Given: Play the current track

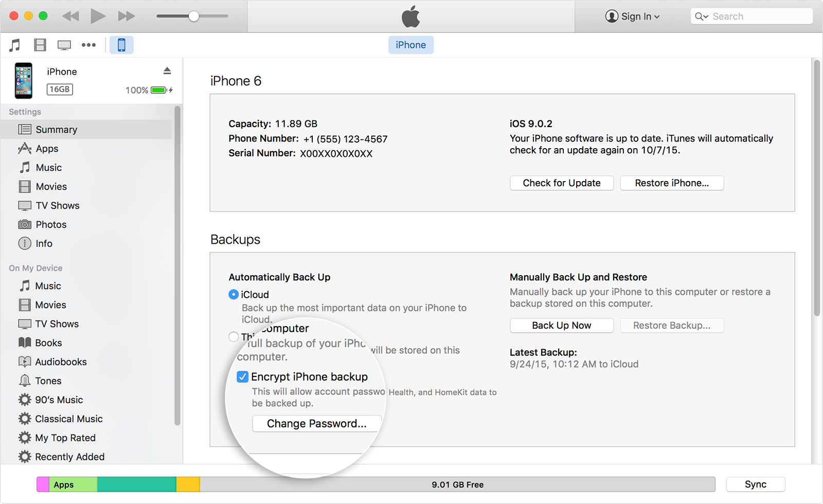Looking at the screenshot, I should [x=98, y=16].
